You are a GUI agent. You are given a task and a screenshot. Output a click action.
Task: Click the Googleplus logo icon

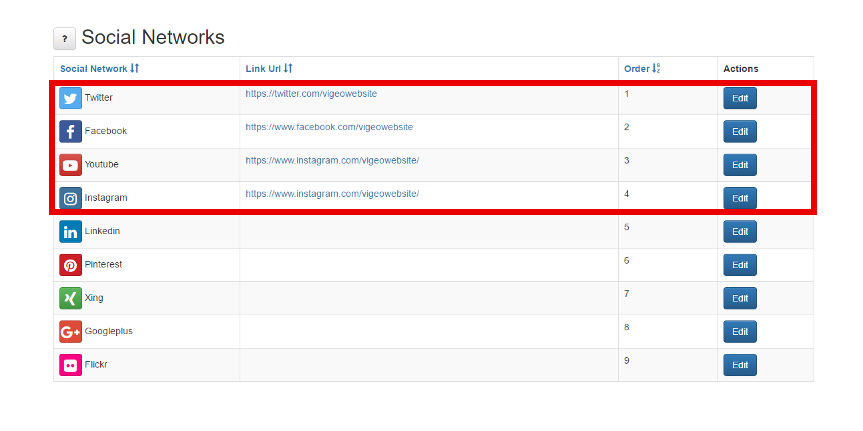tap(70, 331)
